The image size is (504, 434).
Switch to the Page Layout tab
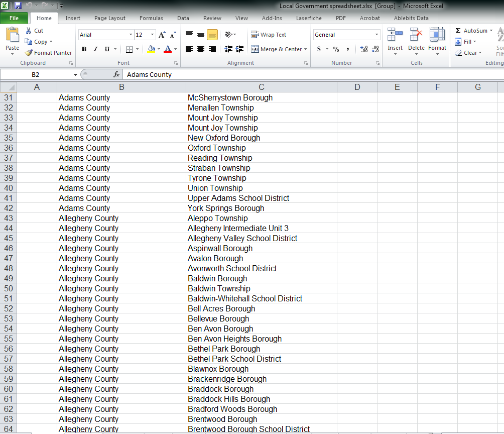click(x=110, y=18)
